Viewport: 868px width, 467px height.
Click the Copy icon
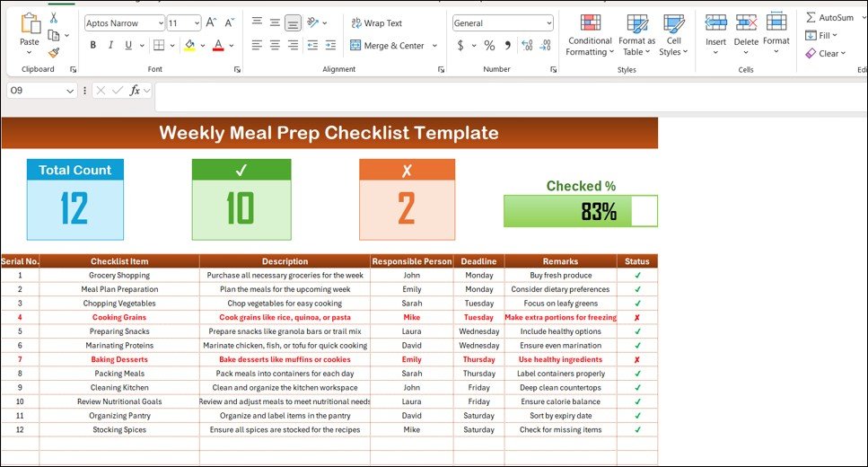pyautogui.click(x=54, y=35)
